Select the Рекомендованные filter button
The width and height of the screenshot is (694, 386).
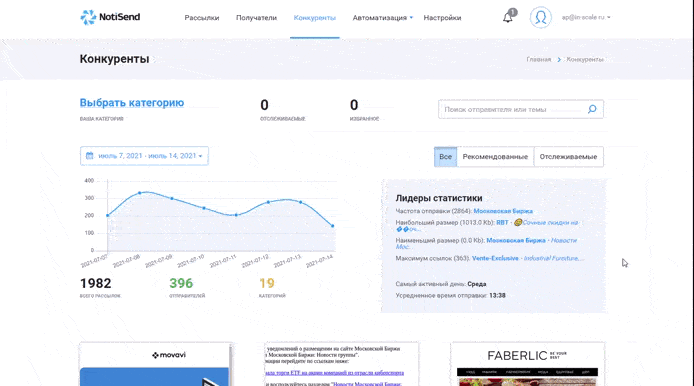pyautogui.click(x=495, y=157)
